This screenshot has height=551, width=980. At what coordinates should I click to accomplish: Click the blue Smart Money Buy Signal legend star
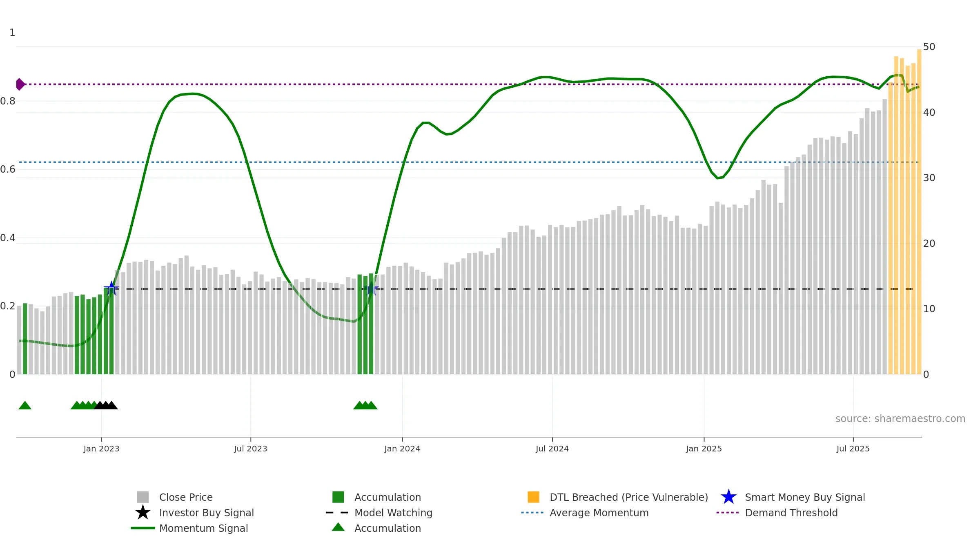click(728, 497)
